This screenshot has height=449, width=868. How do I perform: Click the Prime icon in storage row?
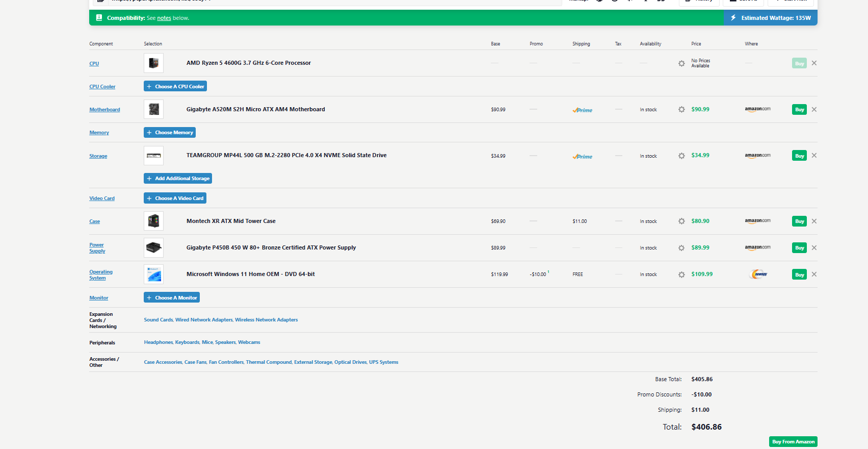click(583, 157)
